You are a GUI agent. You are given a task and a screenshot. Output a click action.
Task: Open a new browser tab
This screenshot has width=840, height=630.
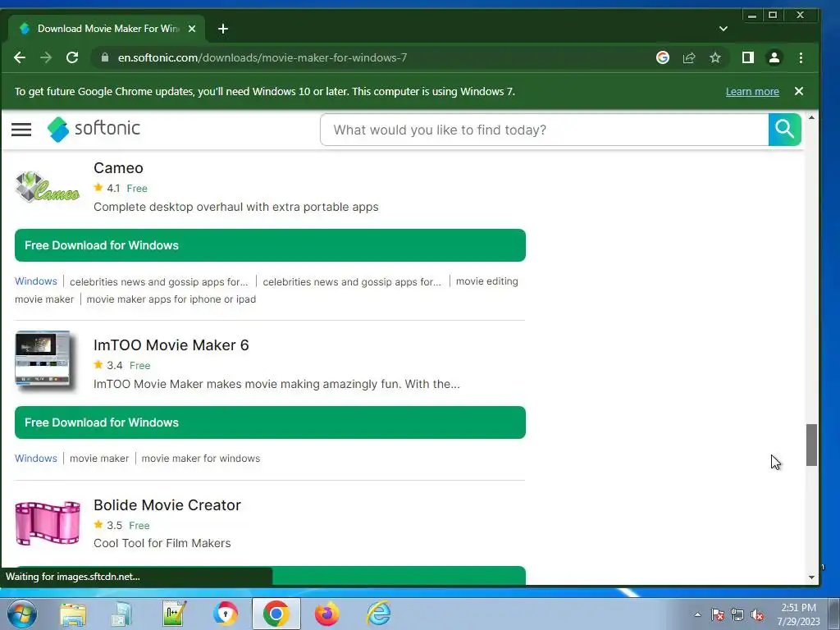click(x=223, y=29)
